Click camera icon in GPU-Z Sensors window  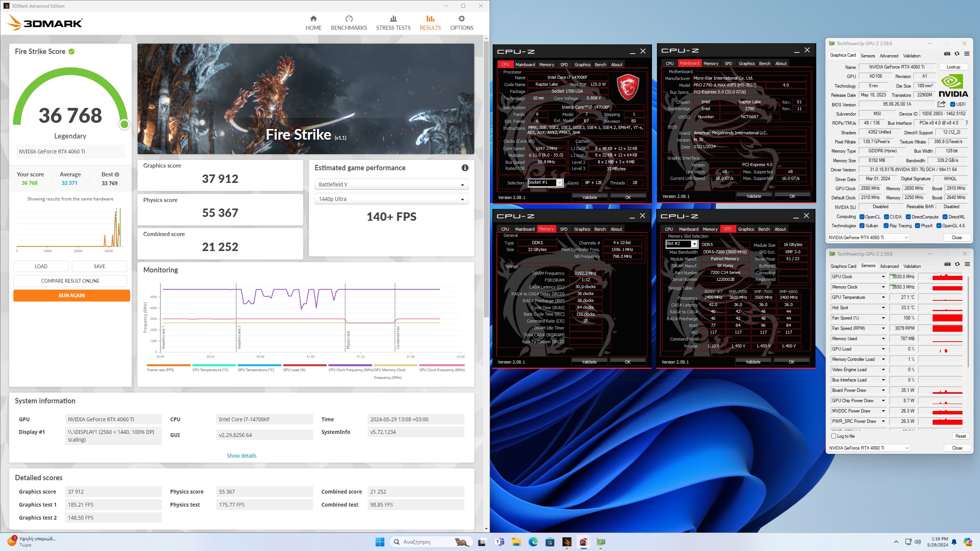pos(947,264)
